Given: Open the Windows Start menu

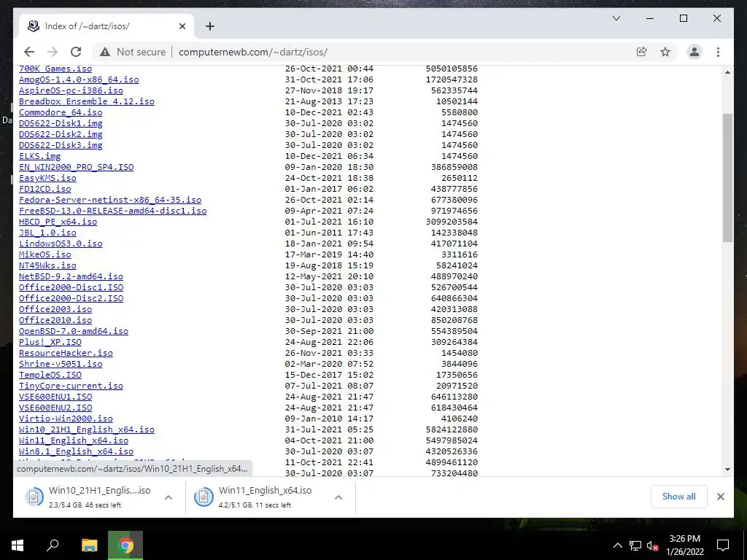Looking at the screenshot, I should (18, 545).
